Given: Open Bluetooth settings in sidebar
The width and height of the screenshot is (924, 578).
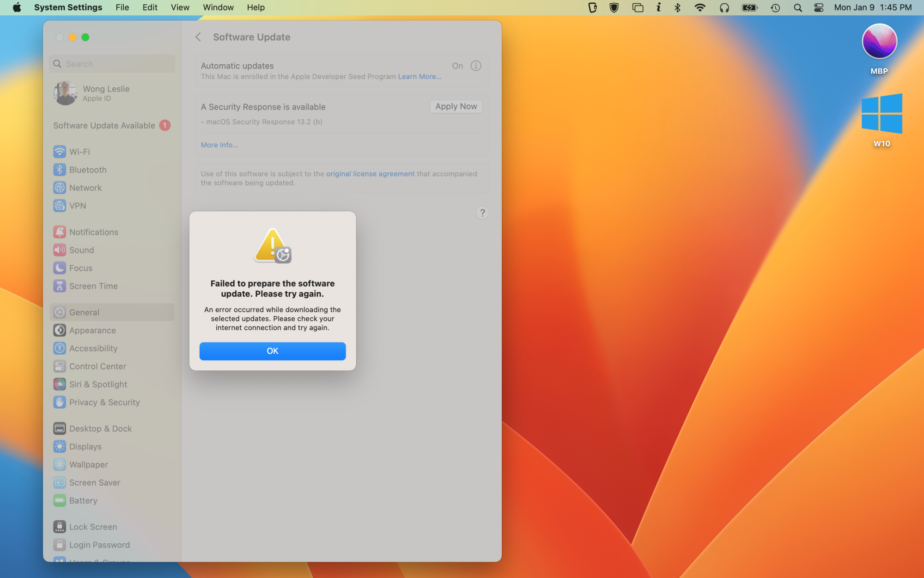Looking at the screenshot, I should pyautogui.click(x=88, y=170).
